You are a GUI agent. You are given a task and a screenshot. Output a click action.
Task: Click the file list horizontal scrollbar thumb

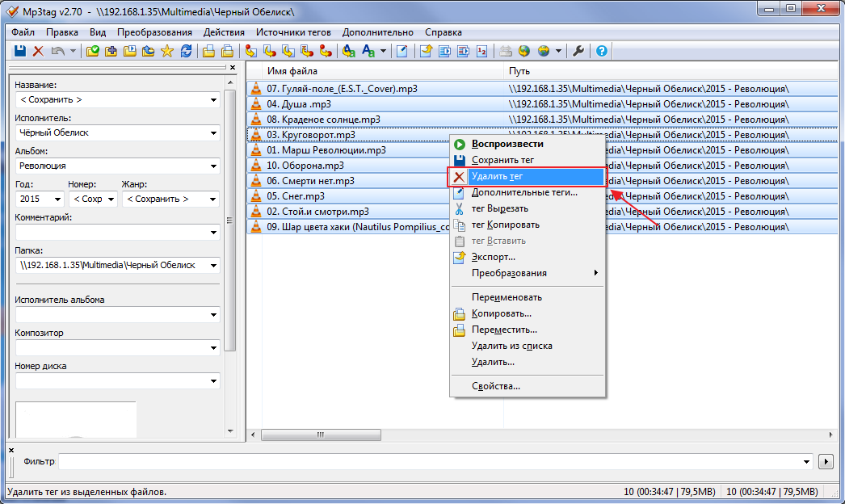322,435
